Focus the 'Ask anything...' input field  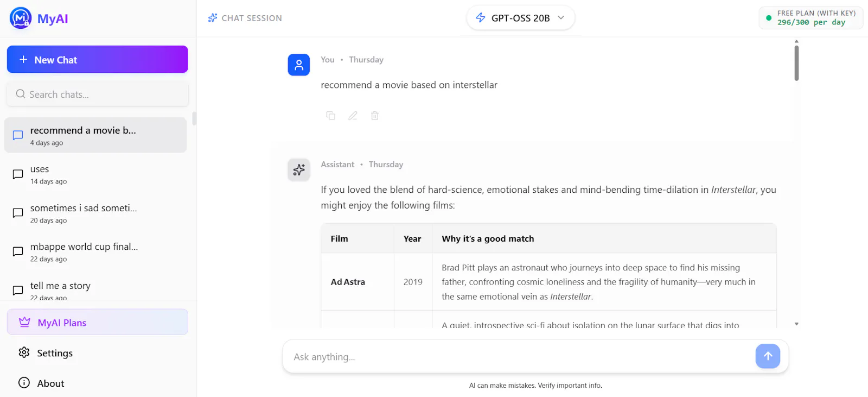pos(518,357)
